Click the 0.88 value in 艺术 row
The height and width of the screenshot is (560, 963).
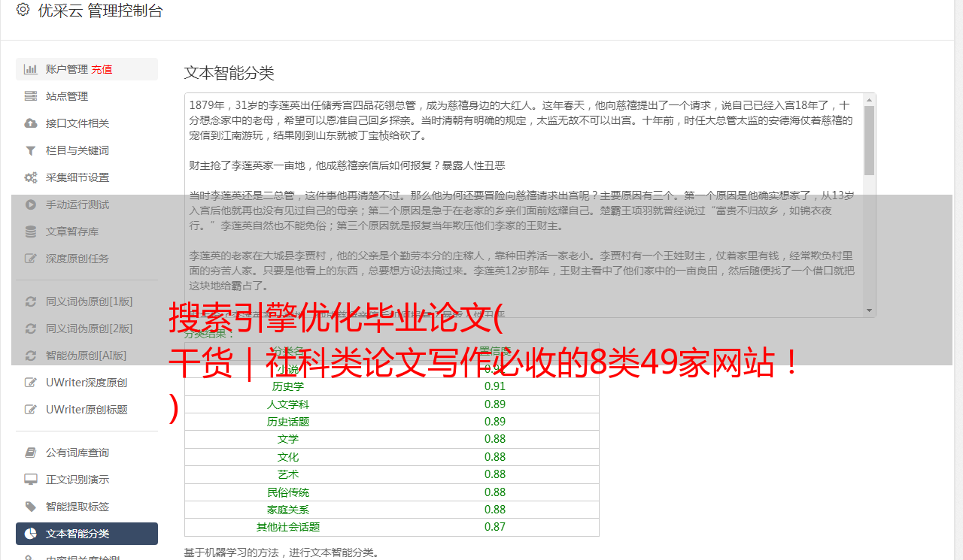[495, 474]
